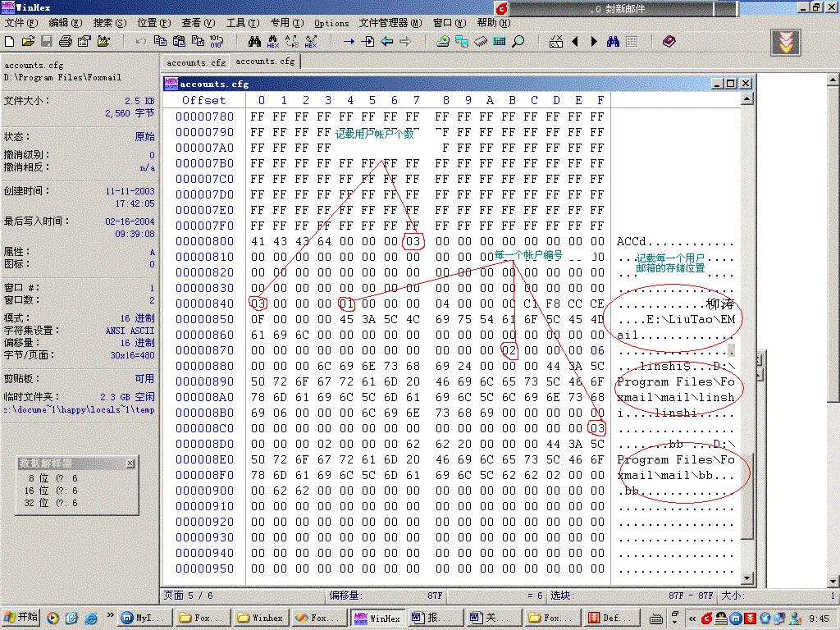Close the 数据解释器 panel
Screen dimensions: 840x630
click(130, 463)
